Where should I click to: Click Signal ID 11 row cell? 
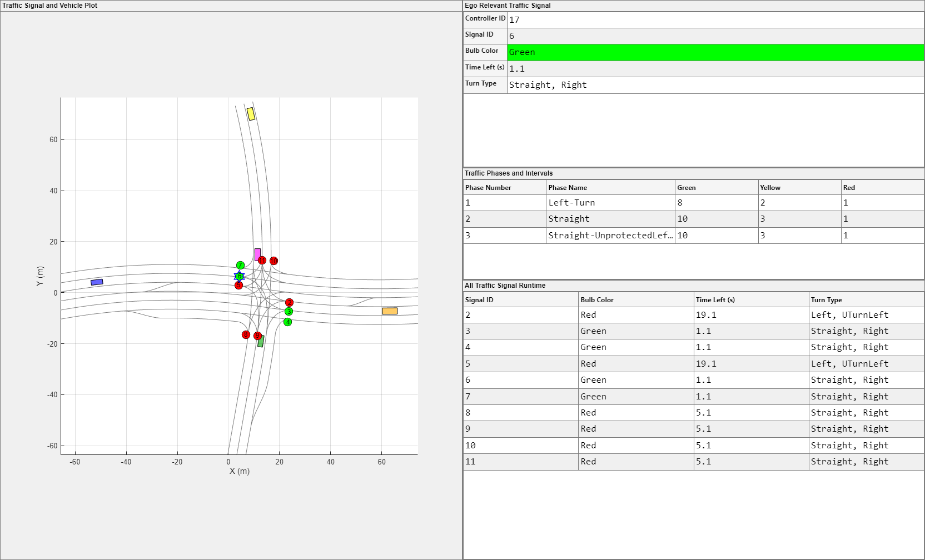pyautogui.click(x=520, y=462)
